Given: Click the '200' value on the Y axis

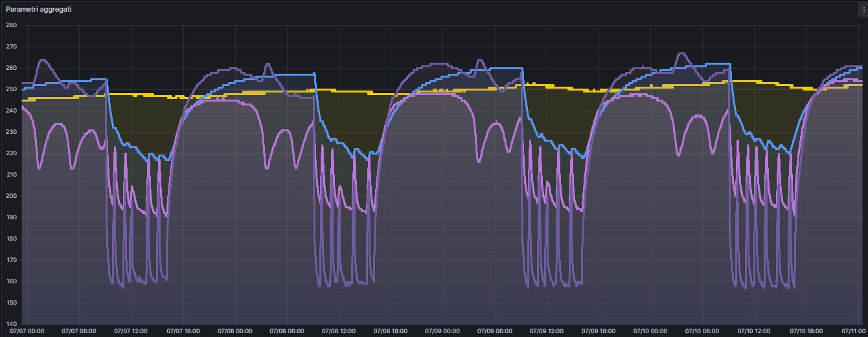Looking at the screenshot, I should [x=11, y=196].
